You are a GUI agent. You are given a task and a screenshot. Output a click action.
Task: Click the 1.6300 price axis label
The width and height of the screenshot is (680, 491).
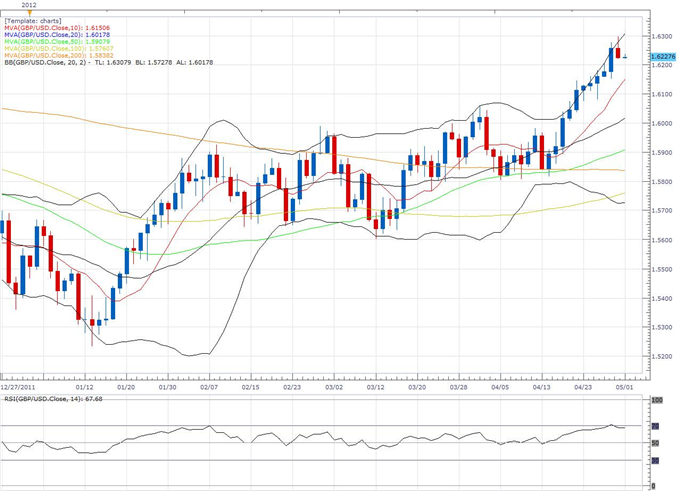pos(661,36)
